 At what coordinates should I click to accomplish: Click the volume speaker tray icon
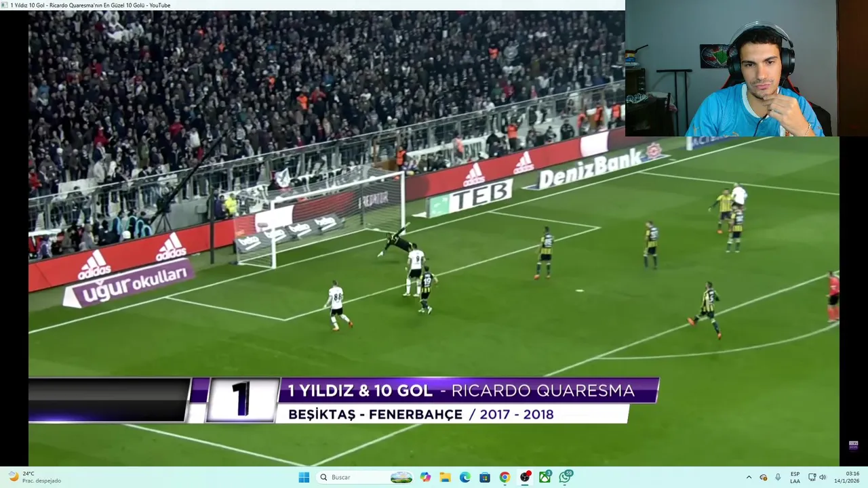click(823, 477)
